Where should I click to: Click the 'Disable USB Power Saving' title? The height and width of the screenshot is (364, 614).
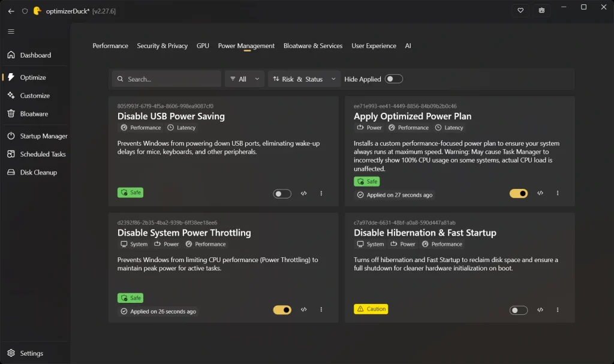point(171,116)
